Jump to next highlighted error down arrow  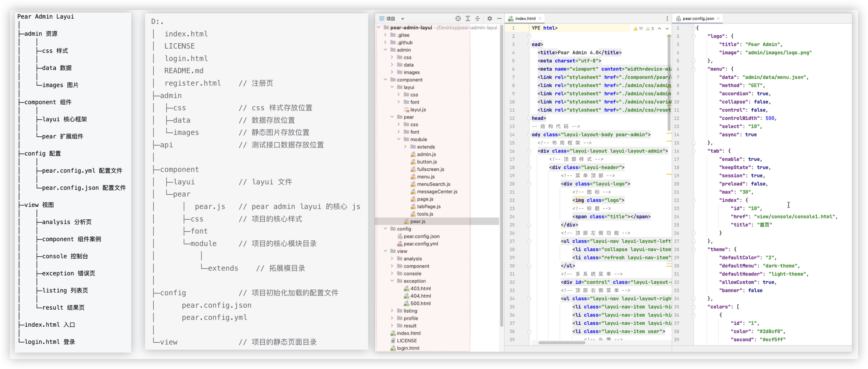pos(667,29)
